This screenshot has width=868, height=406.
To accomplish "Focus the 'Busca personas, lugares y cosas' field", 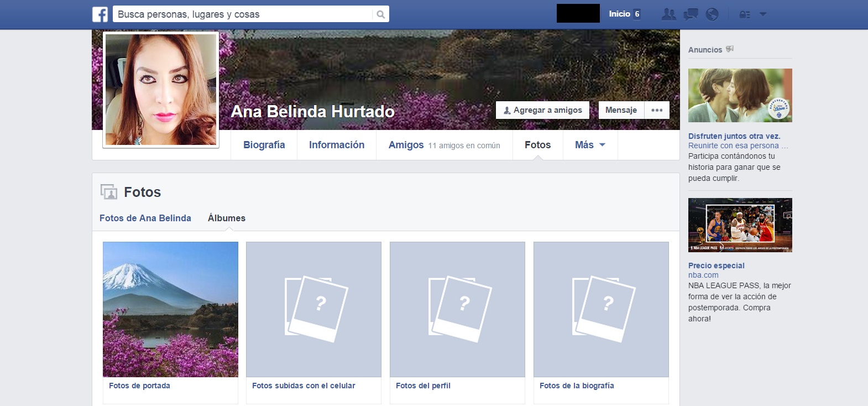I will 243,14.
